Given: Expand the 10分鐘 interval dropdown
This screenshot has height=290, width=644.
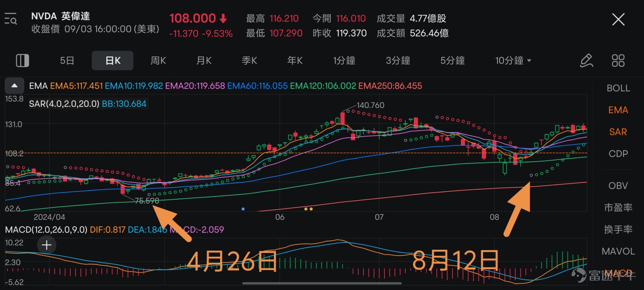Looking at the screenshot, I should (513, 61).
